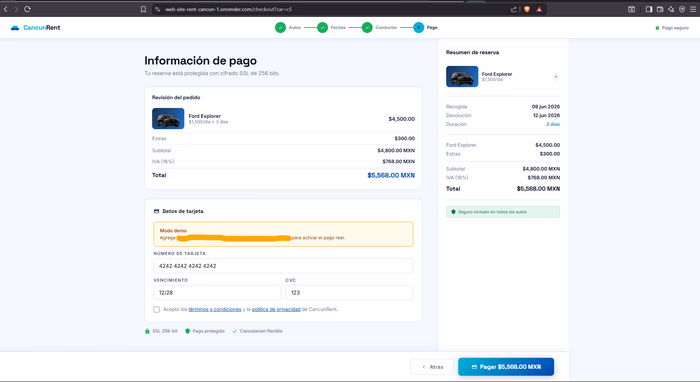Open the Brave VPN icon
700x382 pixels.
click(x=682, y=9)
